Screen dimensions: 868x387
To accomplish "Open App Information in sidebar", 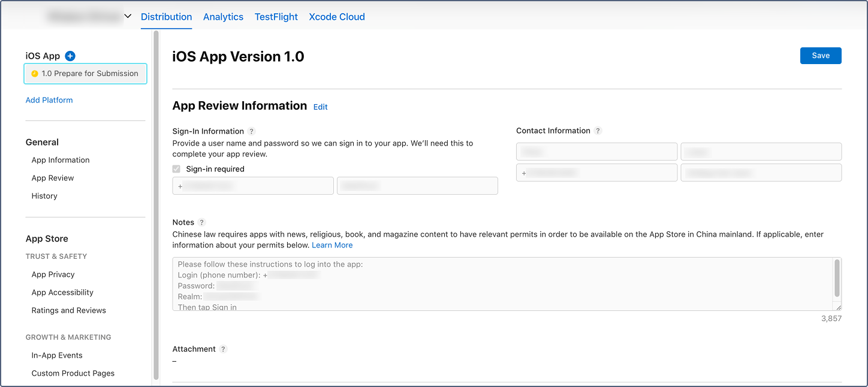I will 61,160.
